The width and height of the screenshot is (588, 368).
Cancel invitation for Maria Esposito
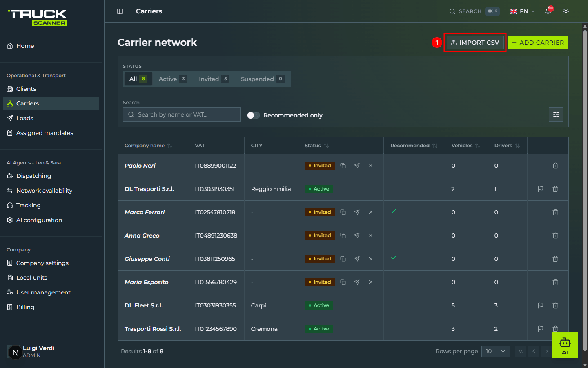tap(371, 282)
